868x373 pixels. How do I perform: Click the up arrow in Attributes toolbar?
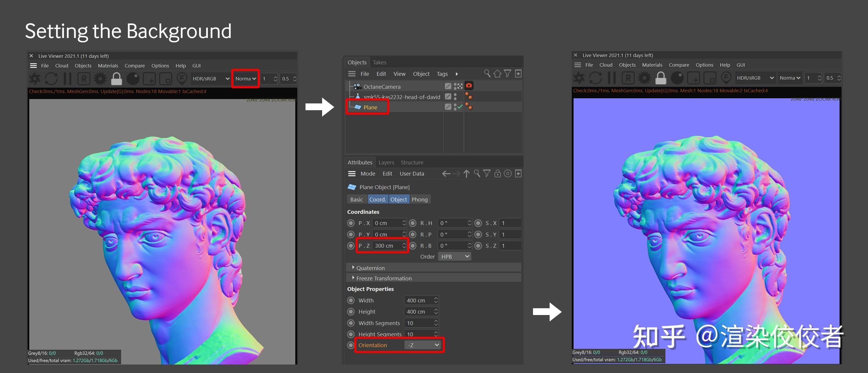(467, 174)
